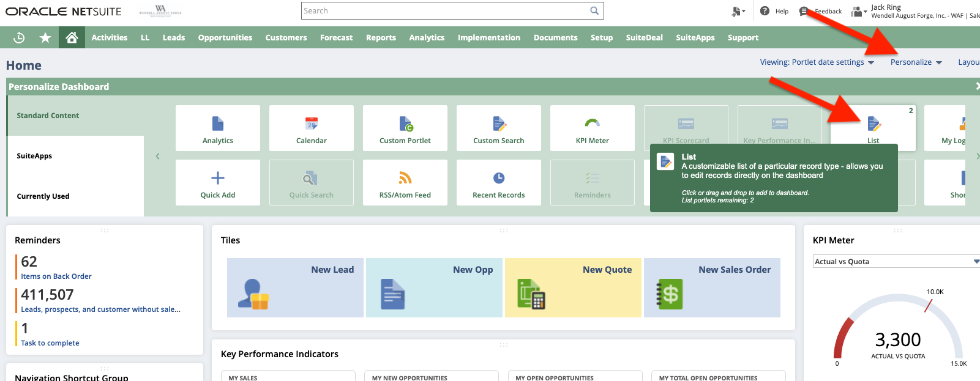Add the Custom Search portlet tile
Image resolution: width=980 pixels, height=381 pixels.
click(x=499, y=128)
